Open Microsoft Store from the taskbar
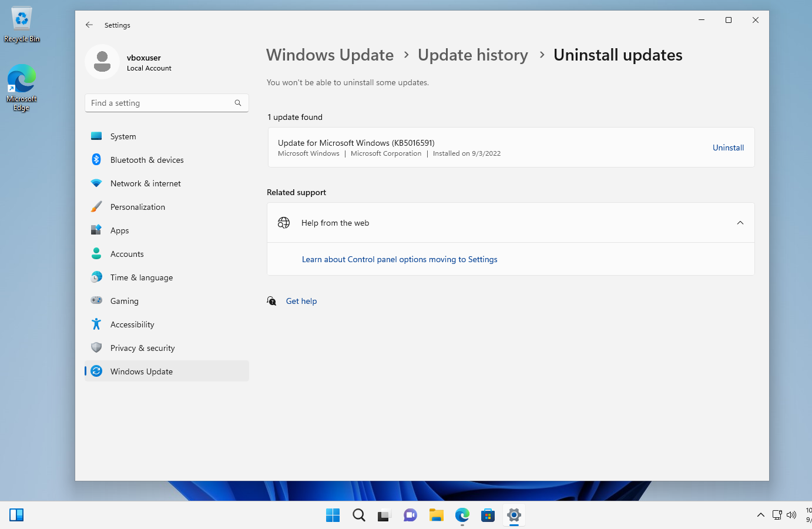Viewport: 812px width, 529px height. [488, 515]
